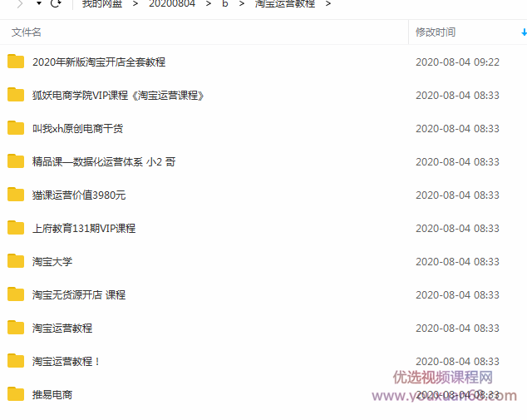
Task: Toggle sort direction arrow on 修改时间
Action: pos(524,32)
